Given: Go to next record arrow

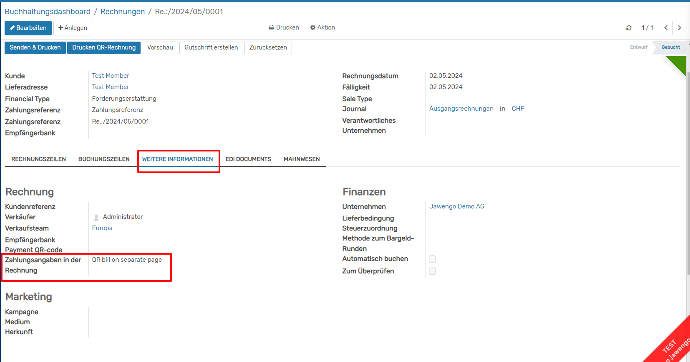Looking at the screenshot, I should 679,28.
